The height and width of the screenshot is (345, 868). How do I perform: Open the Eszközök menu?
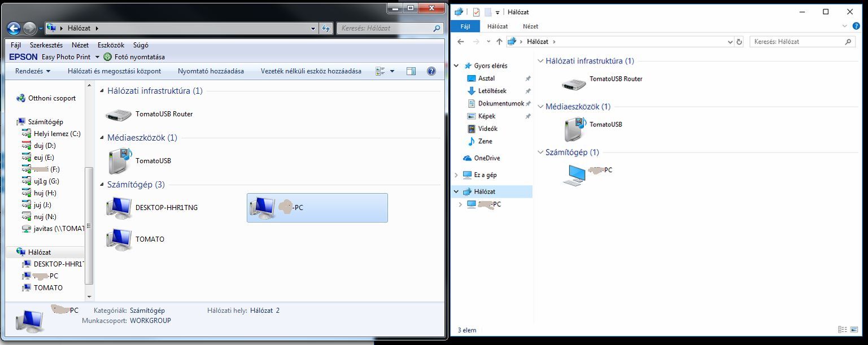click(x=111, y=45)
